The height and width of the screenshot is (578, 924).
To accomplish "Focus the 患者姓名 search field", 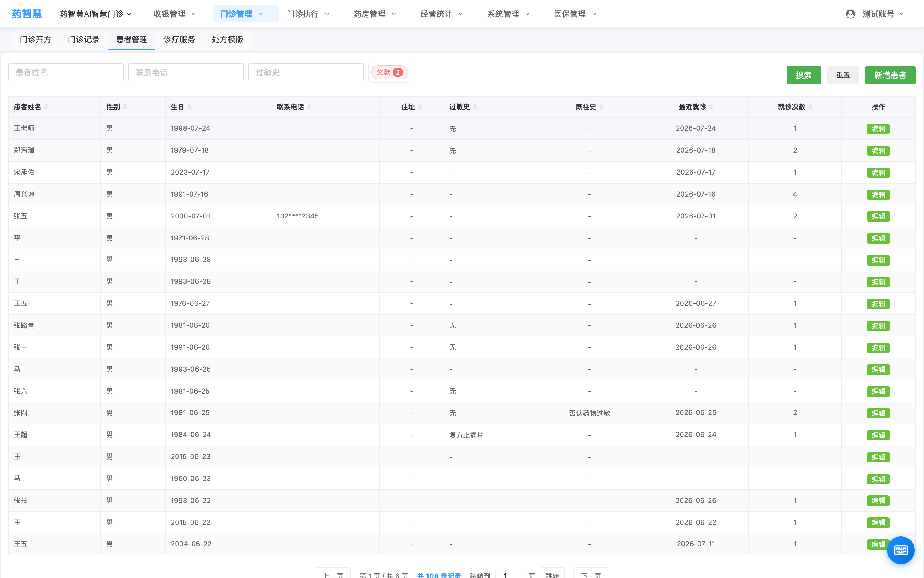I will (66, 72).
